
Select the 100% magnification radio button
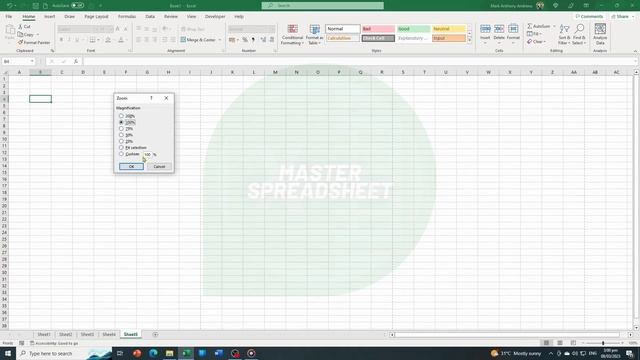pyautogui.click(x=121, y=122)
